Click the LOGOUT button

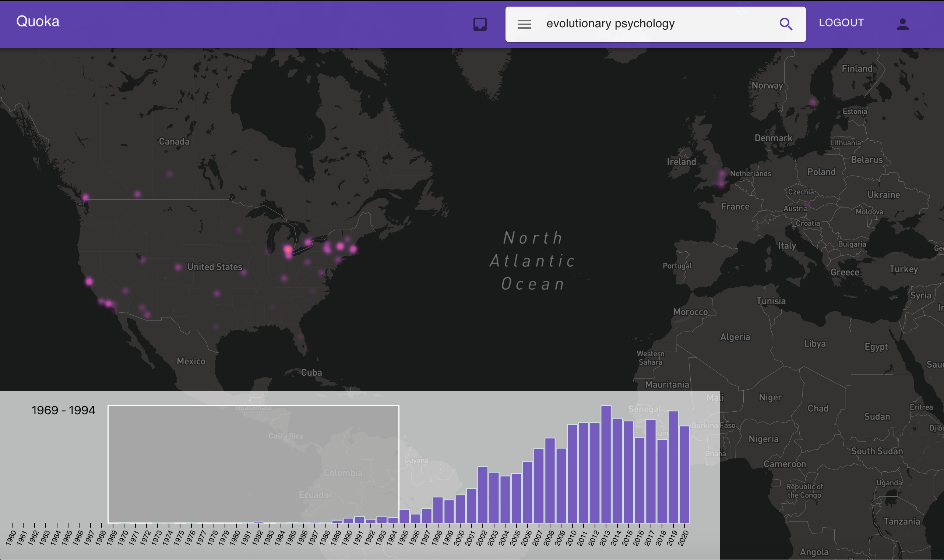pos(841,23)
